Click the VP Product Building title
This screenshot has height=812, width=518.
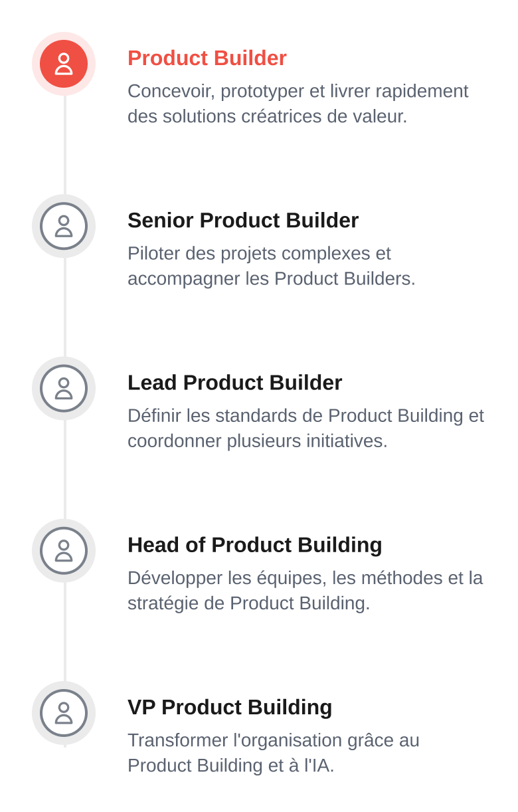(x=230, y=707)
